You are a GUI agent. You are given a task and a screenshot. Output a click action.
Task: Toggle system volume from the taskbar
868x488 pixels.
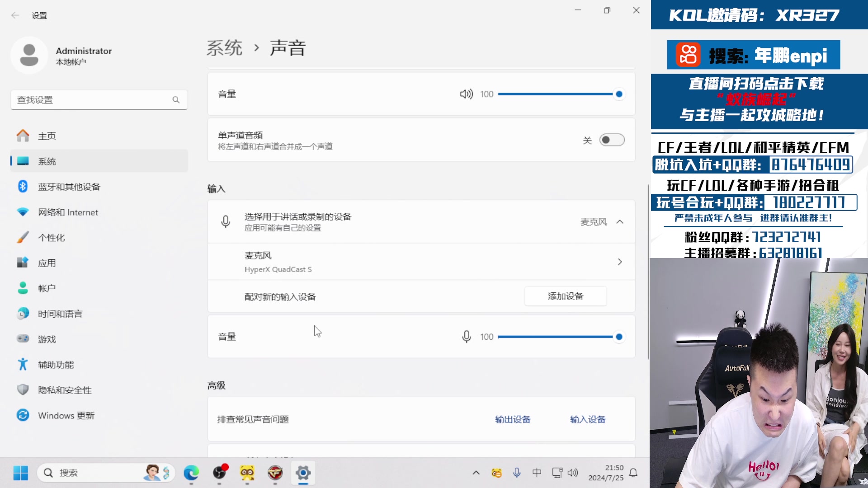coord(573,473)
